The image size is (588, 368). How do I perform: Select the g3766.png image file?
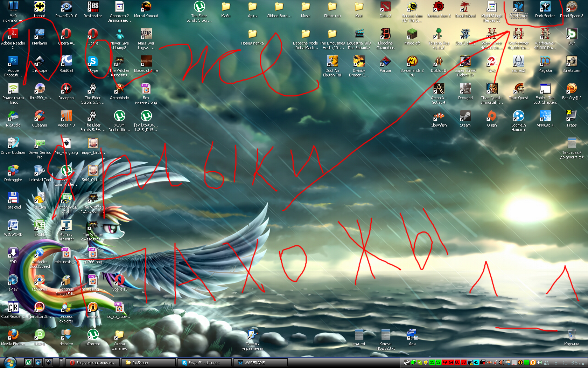click(93, 255)
